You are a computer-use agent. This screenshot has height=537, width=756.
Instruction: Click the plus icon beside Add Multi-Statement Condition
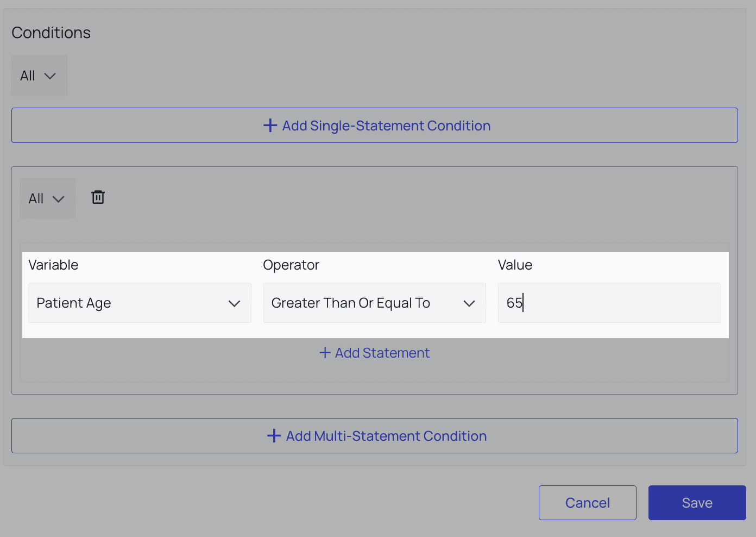pyautogui.click(x=274, y=436)
